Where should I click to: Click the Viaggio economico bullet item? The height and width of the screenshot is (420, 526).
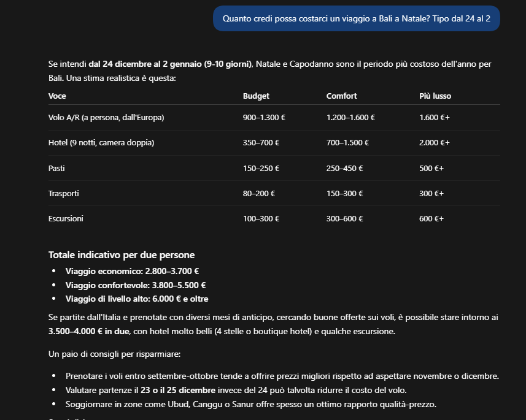coord(132,271)
